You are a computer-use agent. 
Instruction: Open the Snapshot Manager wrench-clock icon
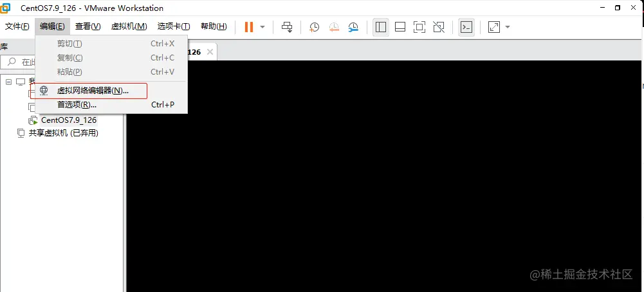click(353, 27)
